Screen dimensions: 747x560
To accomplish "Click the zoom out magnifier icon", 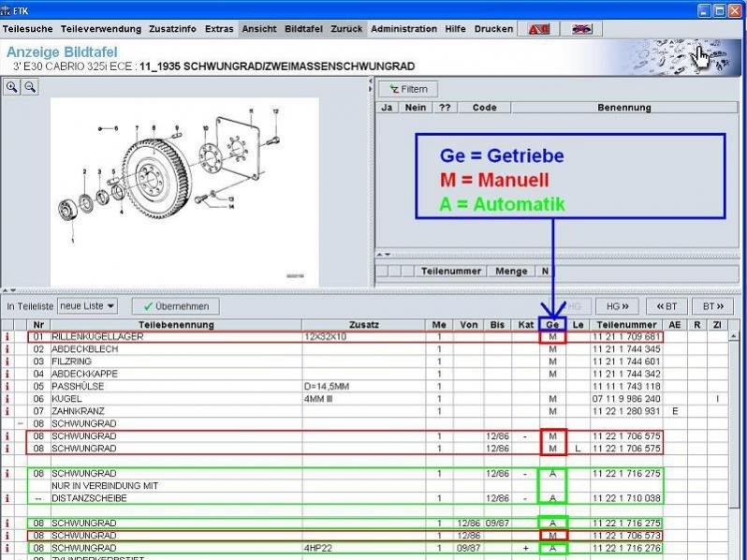I will 30,86.
